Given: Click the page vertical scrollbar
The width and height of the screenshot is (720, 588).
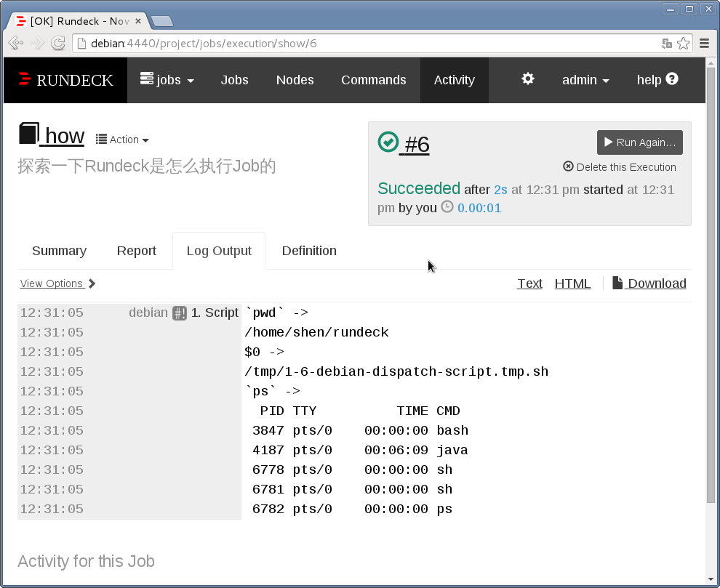Looking at the screenshot, I should (711, 285).
